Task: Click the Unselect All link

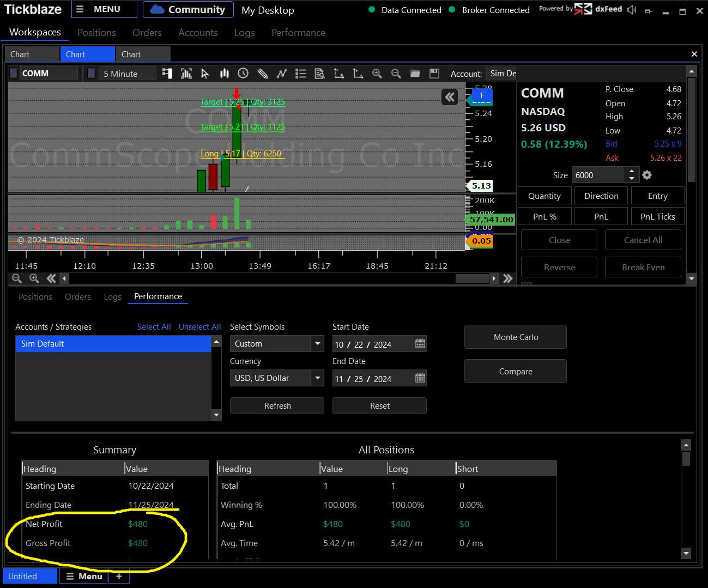Action: (x=200, y=327)
